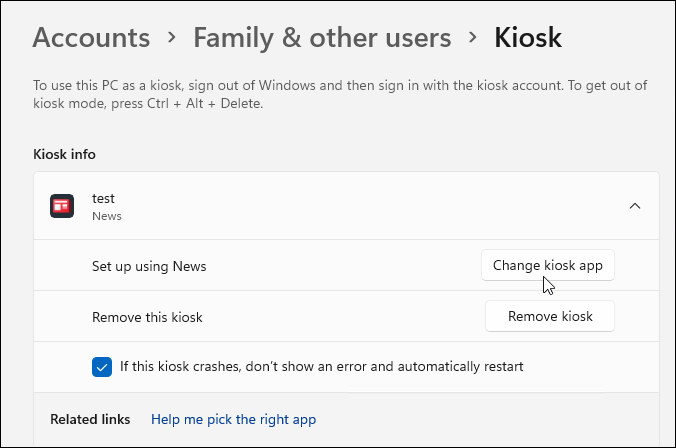Screen dimensions: 676x448
Task: Click the News subtitle under test
Action: (107, 215)
